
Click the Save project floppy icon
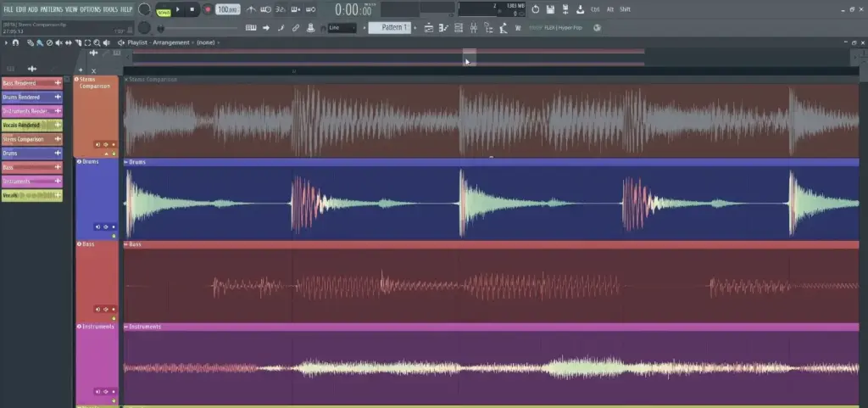click(550, 9)
